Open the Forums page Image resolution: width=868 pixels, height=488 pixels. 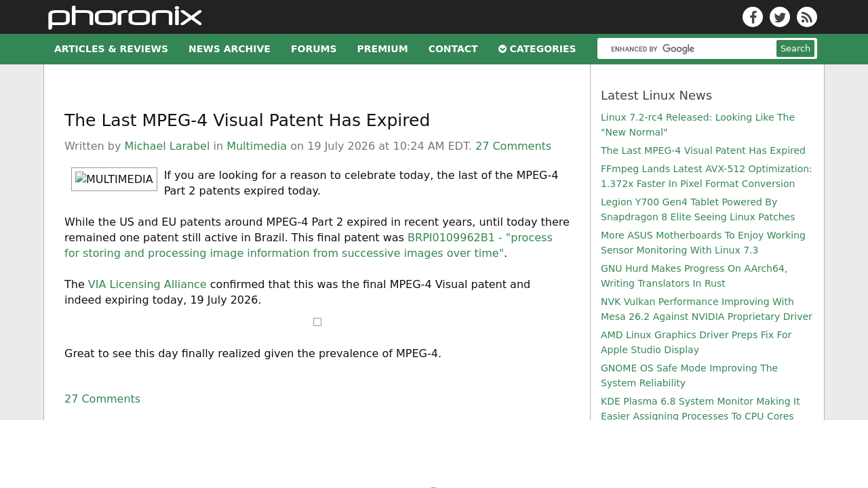314,49
